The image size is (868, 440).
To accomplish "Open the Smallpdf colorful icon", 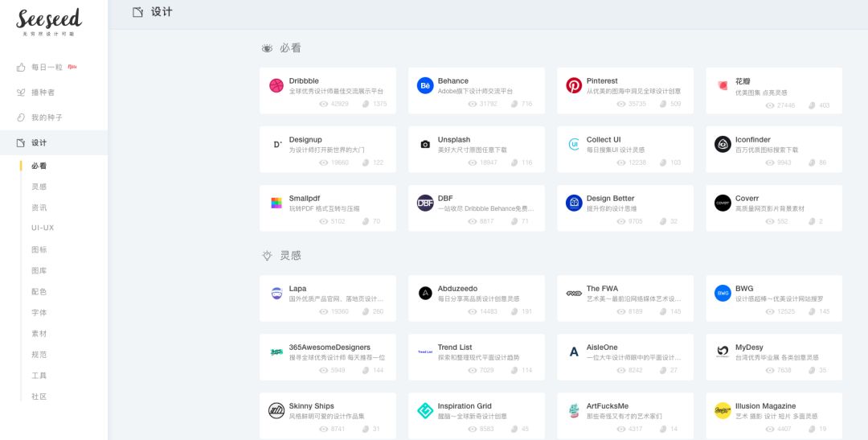I will point(276,203).
